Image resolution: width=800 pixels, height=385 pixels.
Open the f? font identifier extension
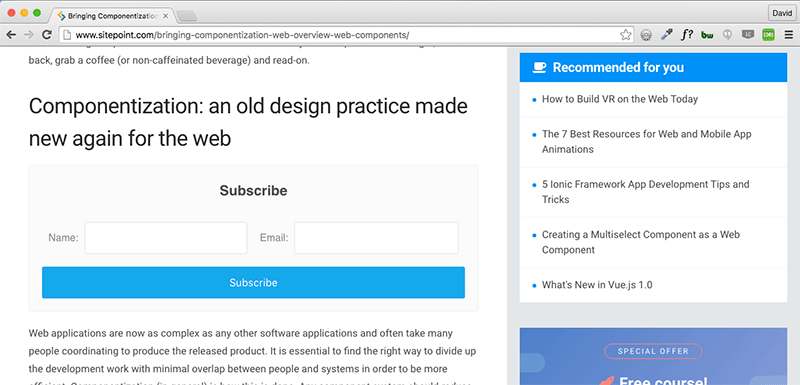687,35
